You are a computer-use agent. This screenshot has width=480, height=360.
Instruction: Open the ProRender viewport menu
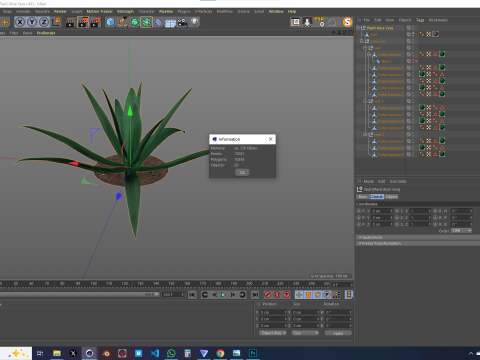point(46,33)
